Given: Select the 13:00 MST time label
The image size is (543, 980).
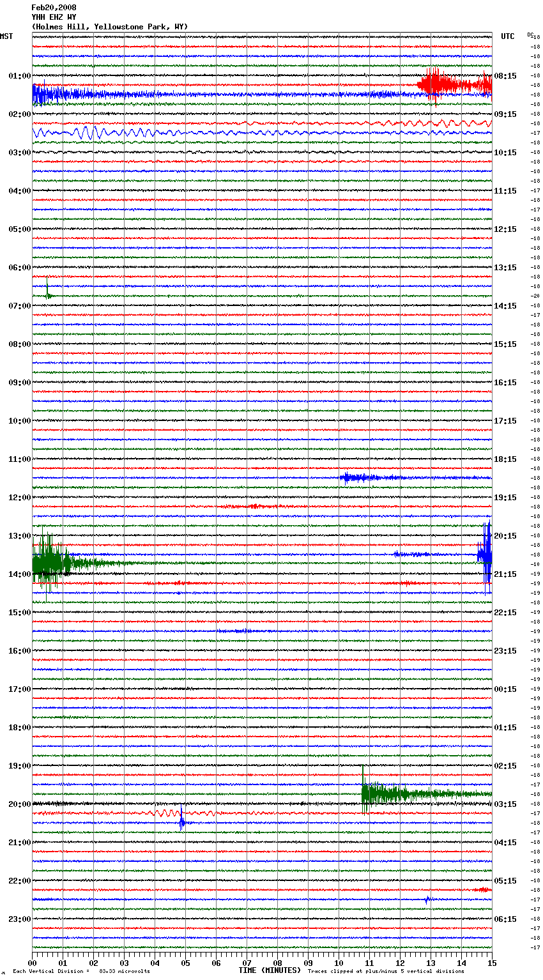Looking at the screenshot, I should (x=20, y=536).
